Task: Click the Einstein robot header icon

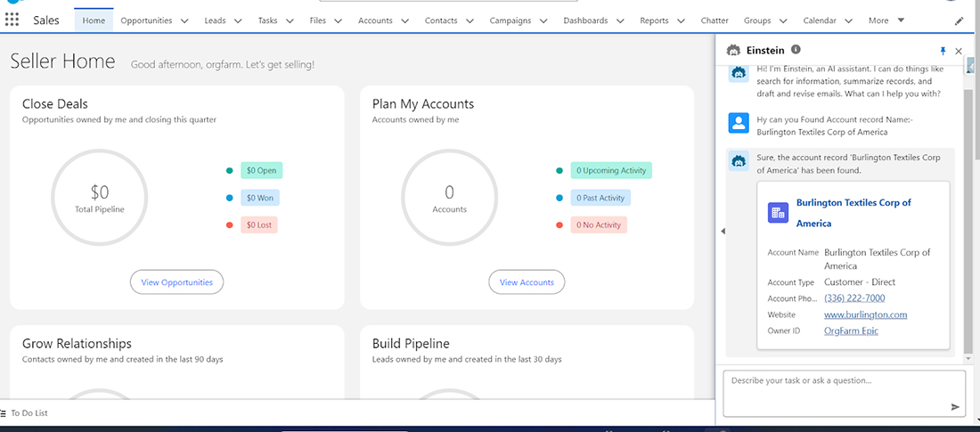Action: [x=732, y=50]
